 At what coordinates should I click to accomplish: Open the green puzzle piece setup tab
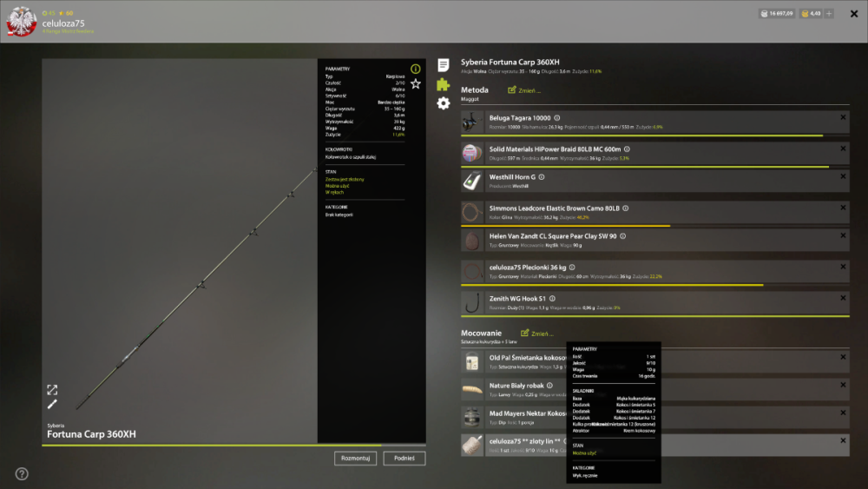(443, 84)
